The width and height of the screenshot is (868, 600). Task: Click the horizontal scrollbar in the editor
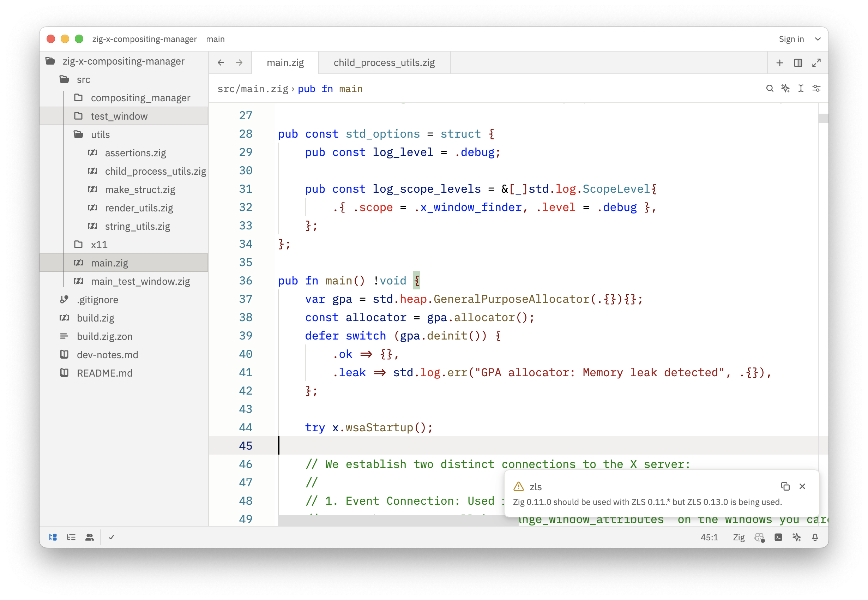(398, 521)
